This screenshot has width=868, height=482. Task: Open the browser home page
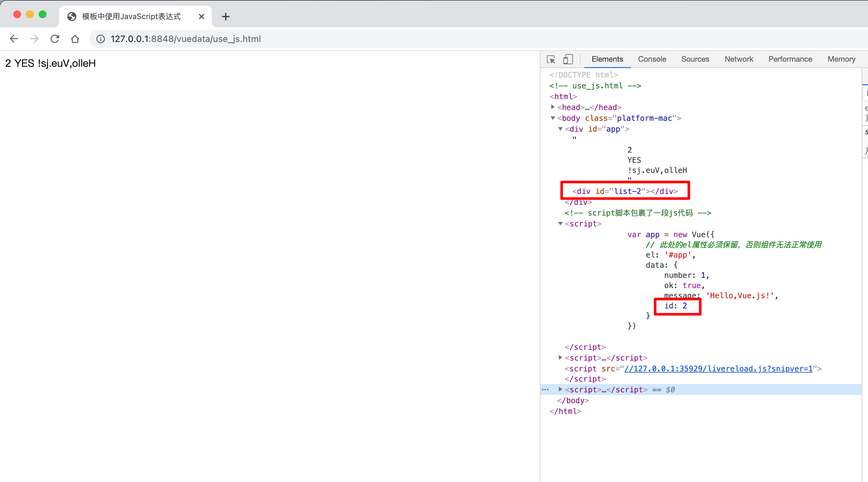(x=75, y=39)
